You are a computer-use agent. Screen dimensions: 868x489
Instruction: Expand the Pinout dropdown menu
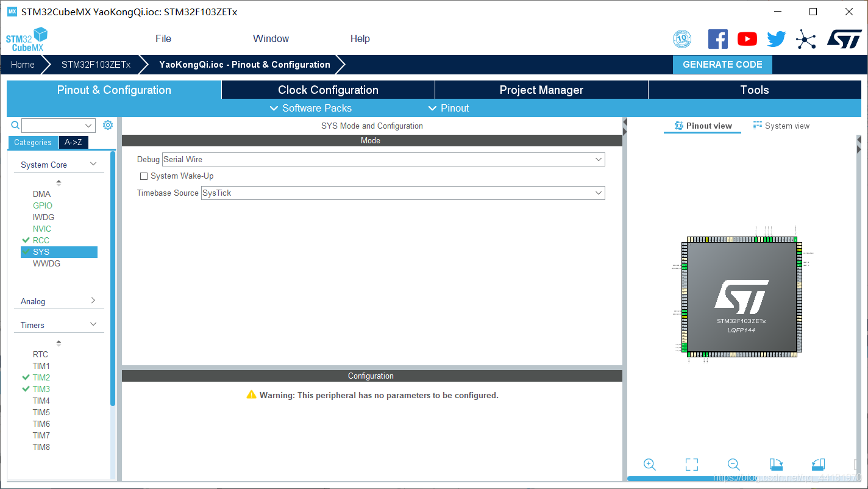click(x=449, y=108)
